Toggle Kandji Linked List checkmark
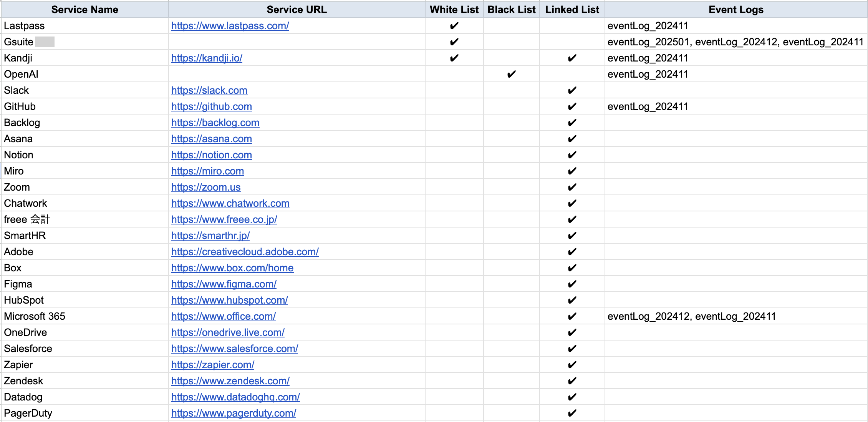Viewport: 868px width, 422px height. click(572, 58)
